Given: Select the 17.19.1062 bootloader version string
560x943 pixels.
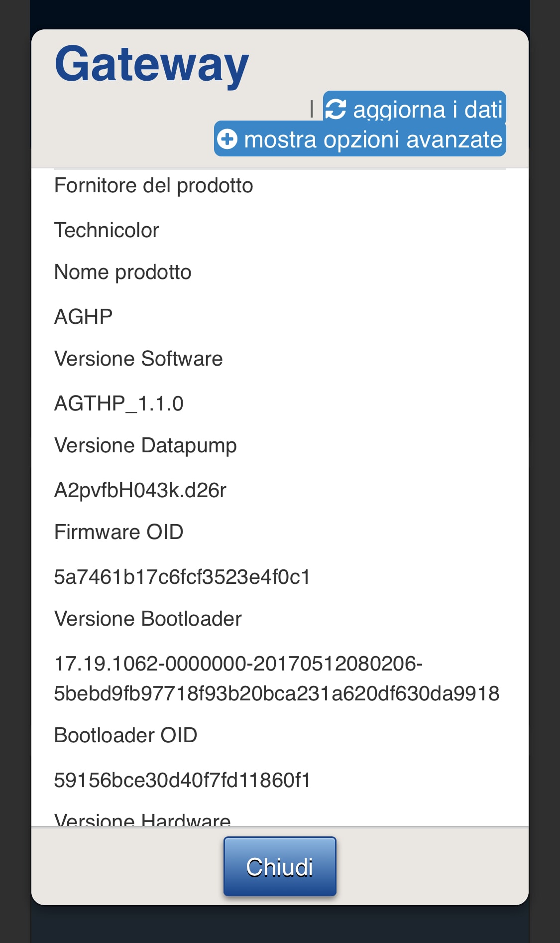Looking at the screenshot, I should click(238, 664).
